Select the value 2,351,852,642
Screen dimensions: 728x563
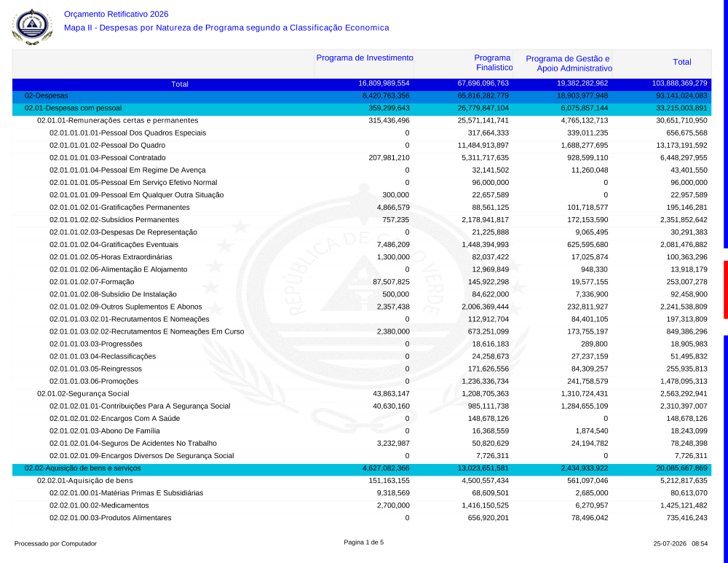684,220
